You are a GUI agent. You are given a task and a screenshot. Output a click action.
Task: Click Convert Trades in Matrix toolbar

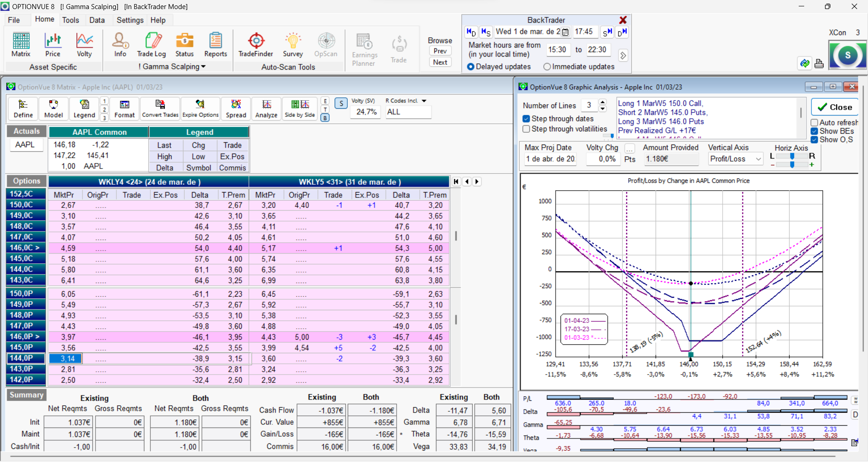click(x=160, y=109)
